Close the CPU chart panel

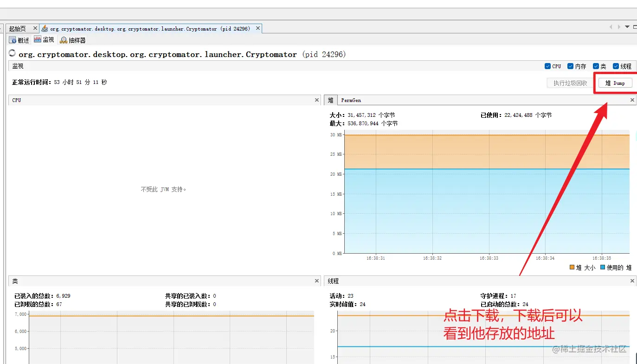pyautogui.click(x=317, y=100)
